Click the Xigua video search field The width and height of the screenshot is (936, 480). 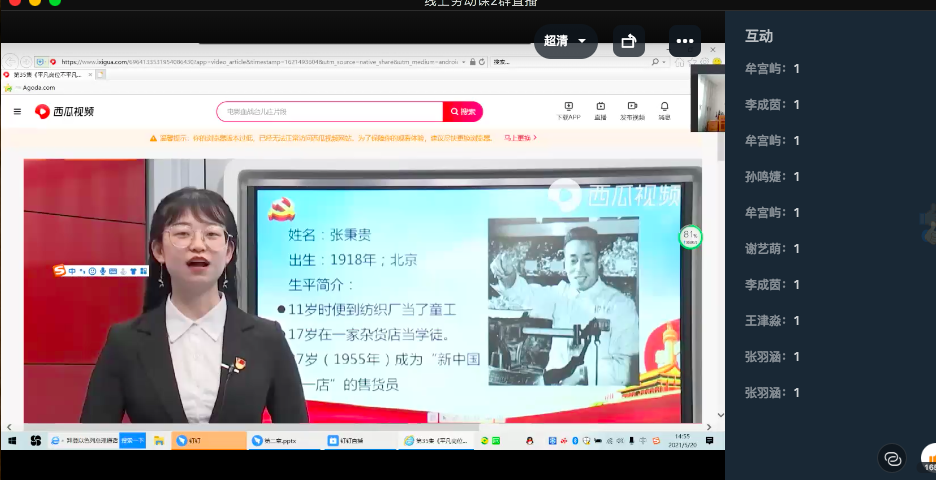(330, 112)
